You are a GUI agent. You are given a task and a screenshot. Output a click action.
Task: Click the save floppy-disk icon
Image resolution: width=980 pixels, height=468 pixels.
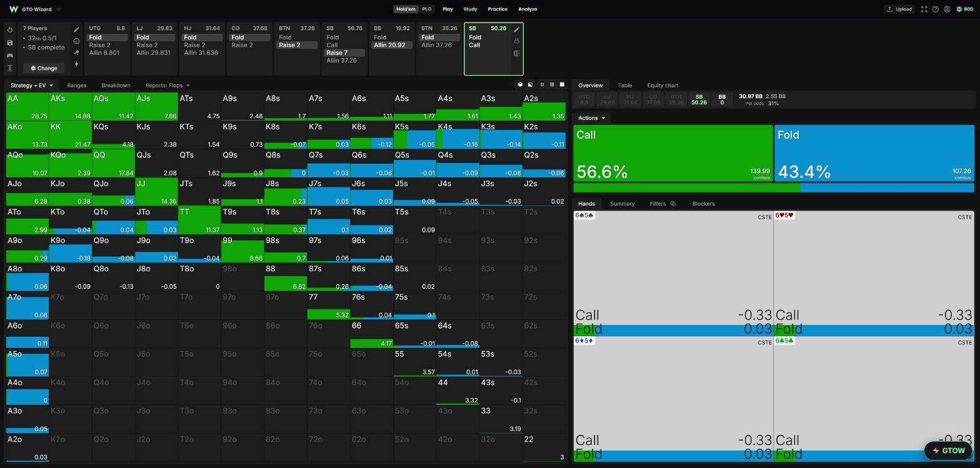click(10, 42)
